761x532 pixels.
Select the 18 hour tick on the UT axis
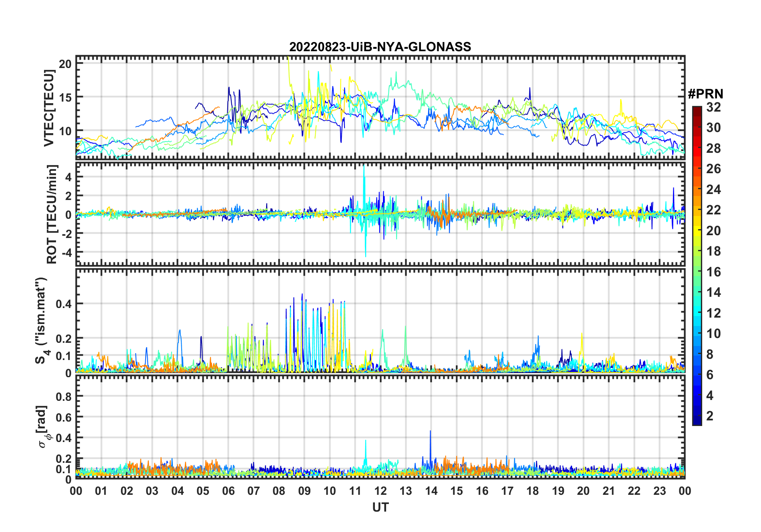[533, 491]
